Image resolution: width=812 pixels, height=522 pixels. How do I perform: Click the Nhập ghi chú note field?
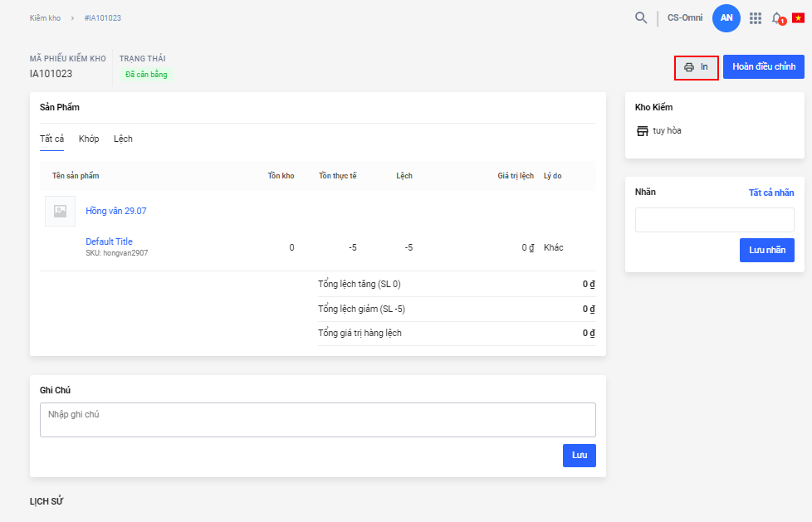tap(317, 419)
